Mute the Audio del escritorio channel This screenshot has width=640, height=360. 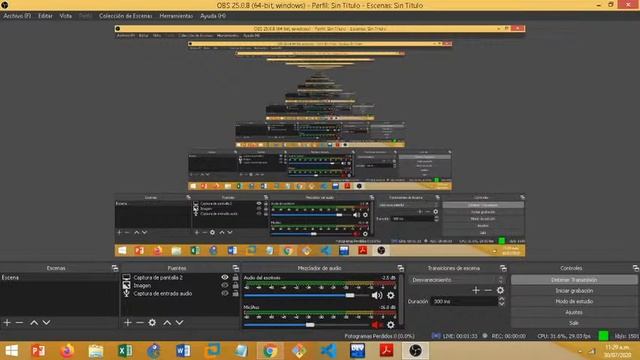point(377,295)
